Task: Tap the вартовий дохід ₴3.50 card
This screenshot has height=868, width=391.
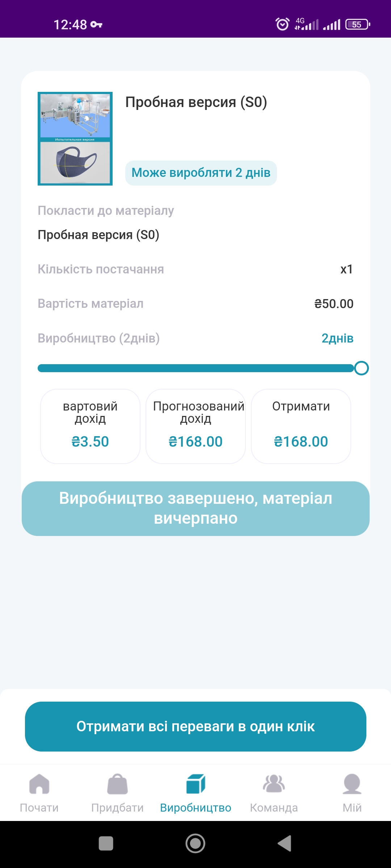Action: tap(90, 426)
